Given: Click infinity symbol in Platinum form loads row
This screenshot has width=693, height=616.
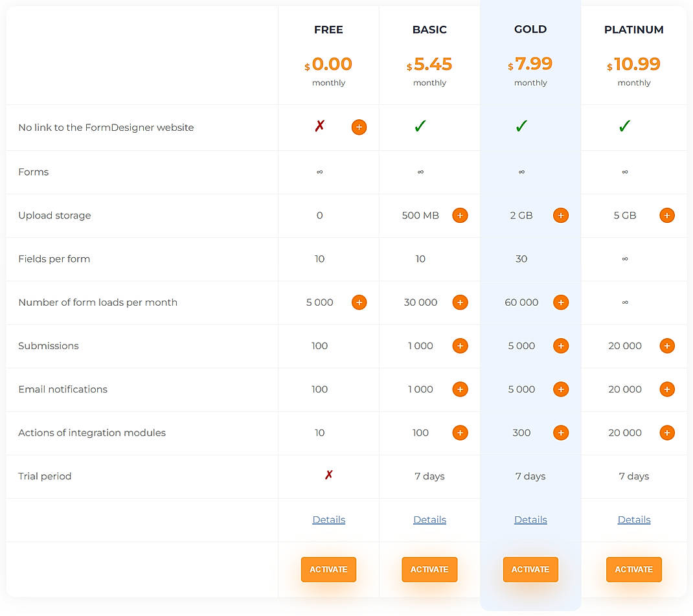Looking at the screenshot, I should click(625, 302).
